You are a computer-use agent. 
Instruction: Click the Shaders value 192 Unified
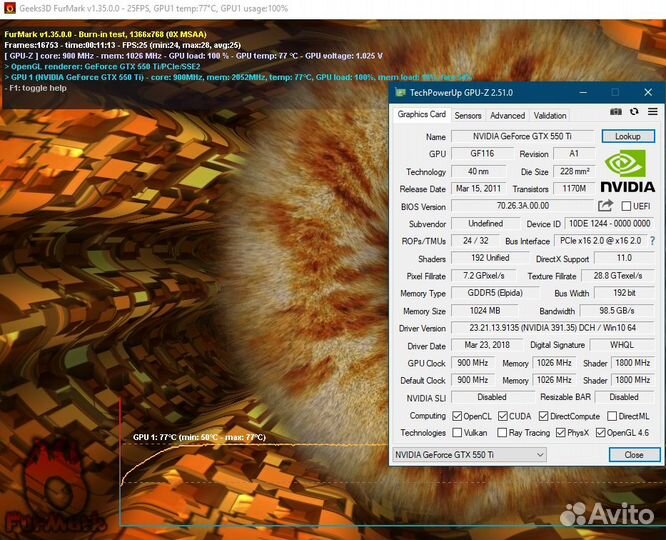coord(490,258)
